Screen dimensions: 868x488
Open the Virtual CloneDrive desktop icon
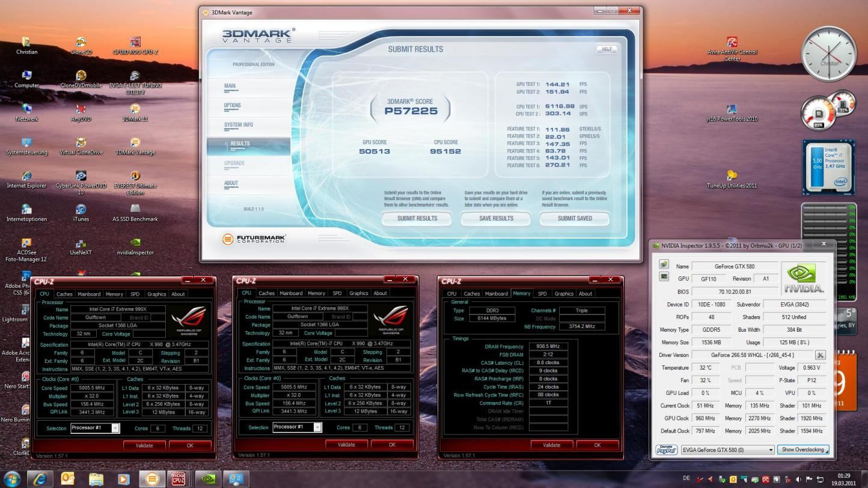tap(81, 147)
